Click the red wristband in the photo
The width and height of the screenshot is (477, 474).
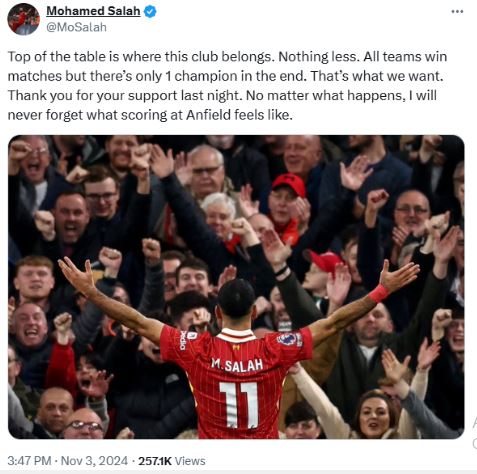[379, 293]
